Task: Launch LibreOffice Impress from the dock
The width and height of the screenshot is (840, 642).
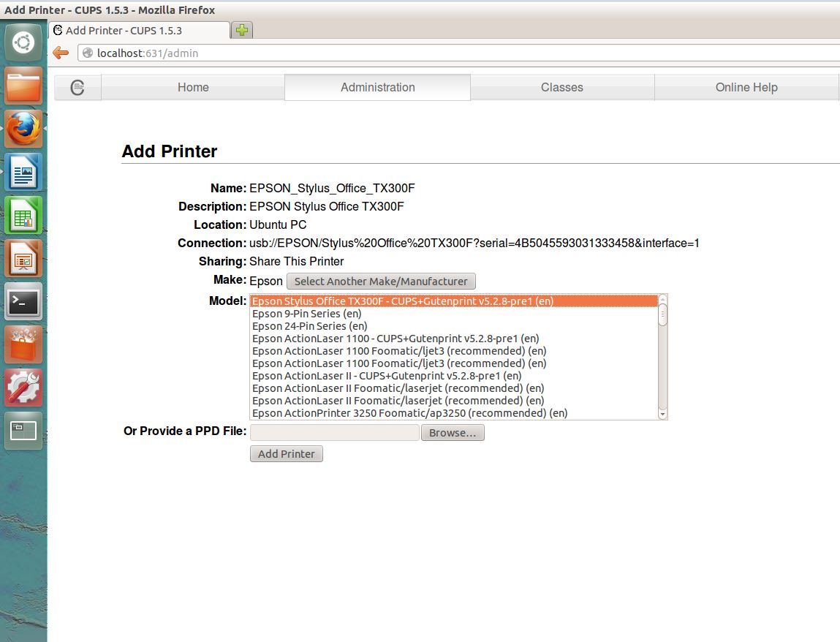Action: tap(23, 258)
